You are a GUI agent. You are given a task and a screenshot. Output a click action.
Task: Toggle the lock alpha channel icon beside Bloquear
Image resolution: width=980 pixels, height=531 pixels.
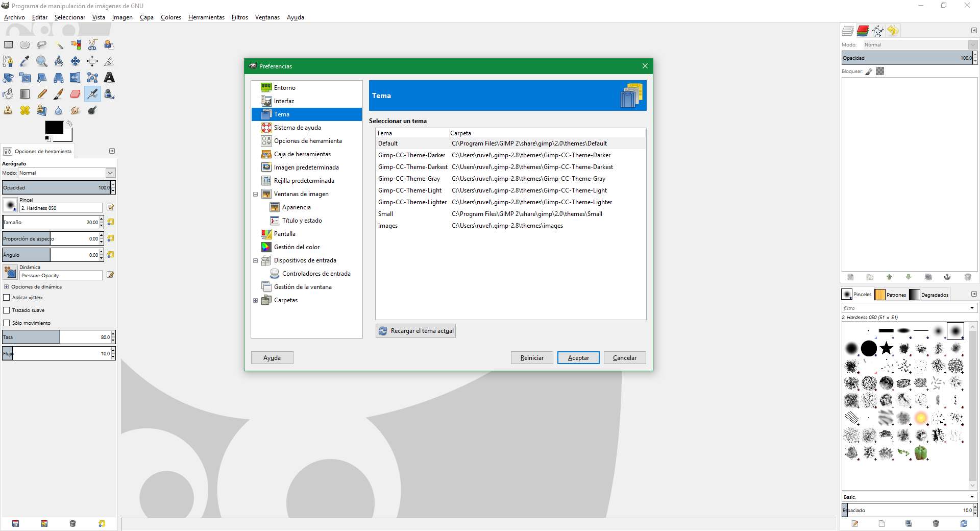click(x=880, y=71)
